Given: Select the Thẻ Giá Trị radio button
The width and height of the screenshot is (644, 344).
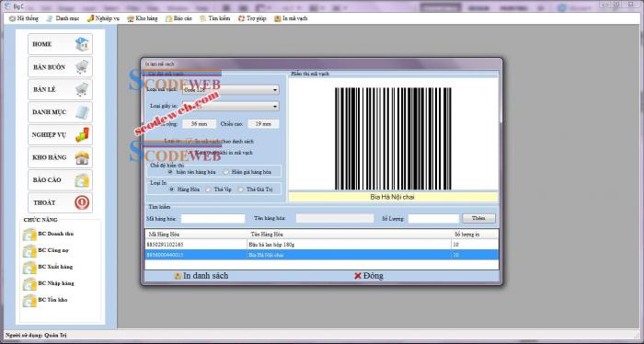Looking at the screenshot, I should coord(241,189).
